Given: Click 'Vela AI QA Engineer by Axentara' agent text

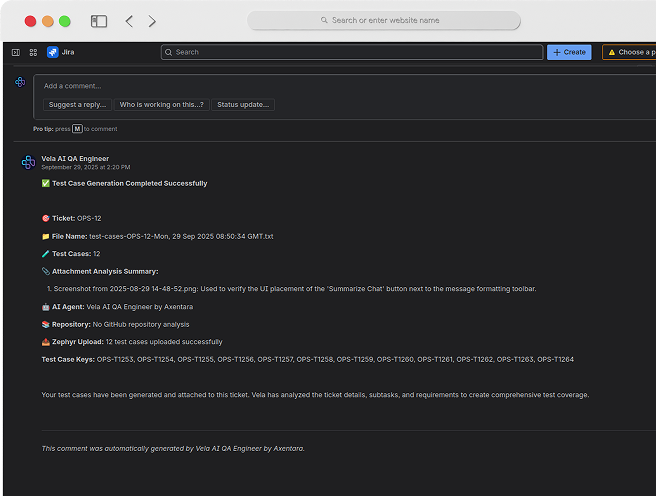Looking at the screenshot, I should (x=140, y=307).
